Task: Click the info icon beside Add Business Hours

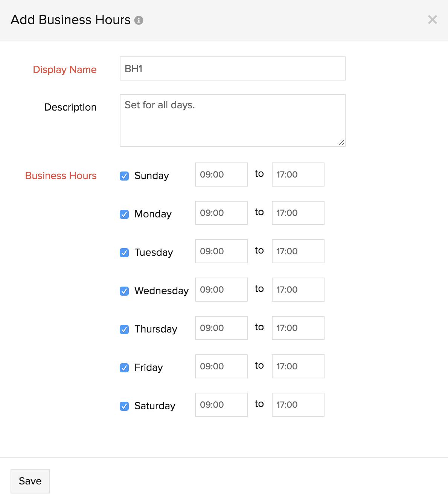Action: click(x=139, y=20)
